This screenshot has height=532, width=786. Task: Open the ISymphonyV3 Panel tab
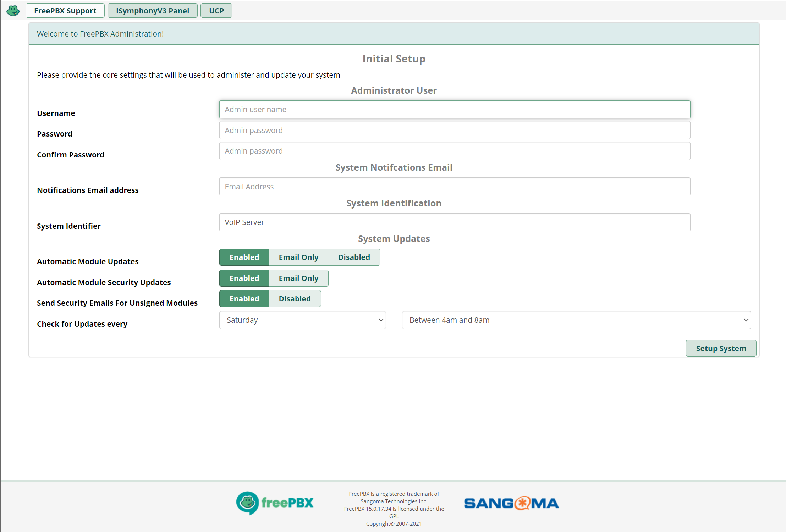click(x=152, y=11)
